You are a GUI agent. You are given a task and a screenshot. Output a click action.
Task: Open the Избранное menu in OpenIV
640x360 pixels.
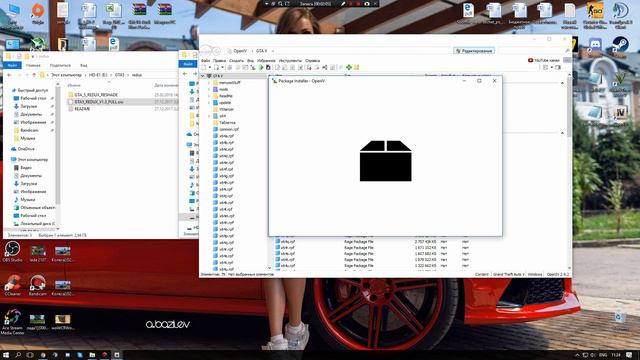tap(266, 61)
